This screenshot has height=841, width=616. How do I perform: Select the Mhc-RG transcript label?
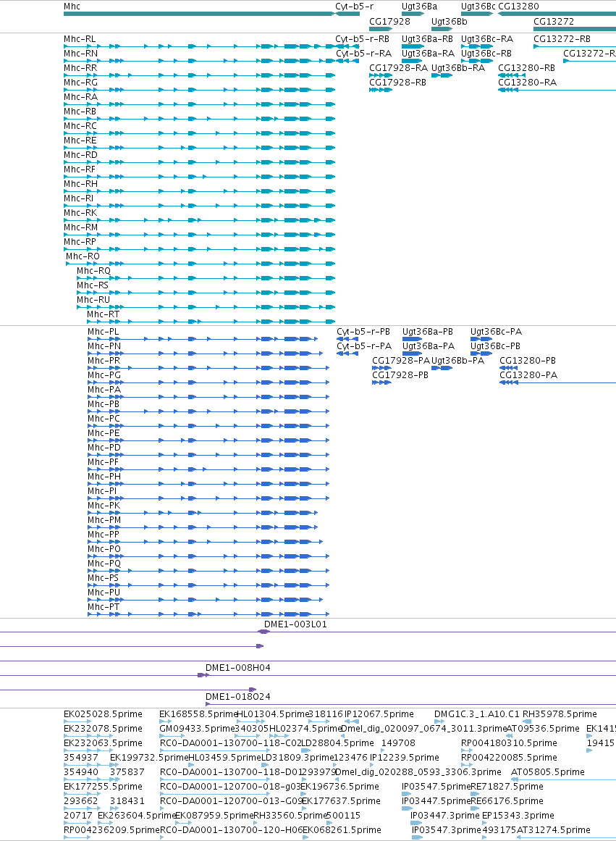81,83
